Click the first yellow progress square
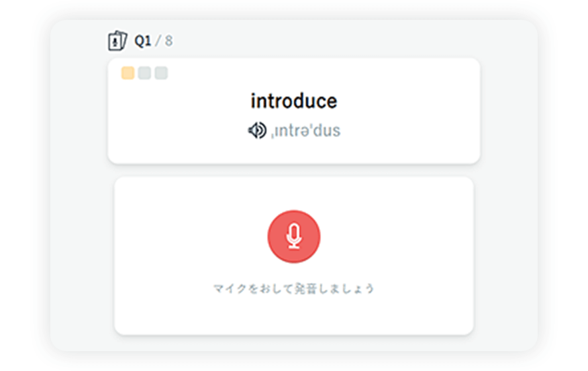 point(128,73)
